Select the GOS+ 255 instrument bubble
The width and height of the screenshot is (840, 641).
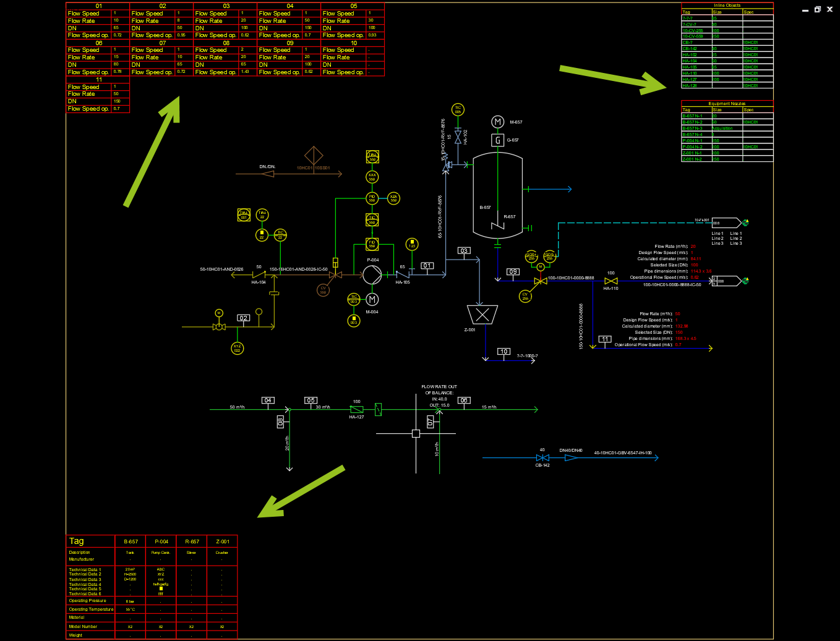click(x=531, y=257)
